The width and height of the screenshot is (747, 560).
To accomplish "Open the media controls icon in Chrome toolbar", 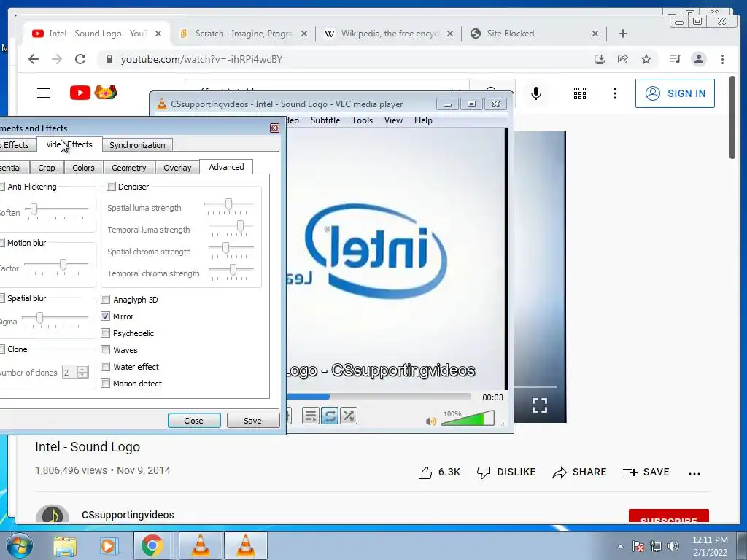I will [x=675, y=59].
